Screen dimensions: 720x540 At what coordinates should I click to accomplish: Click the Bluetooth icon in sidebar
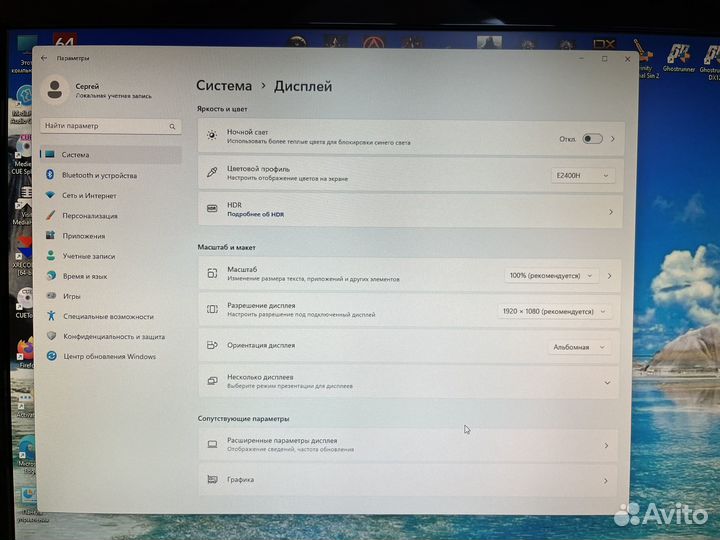coord(50,175)
